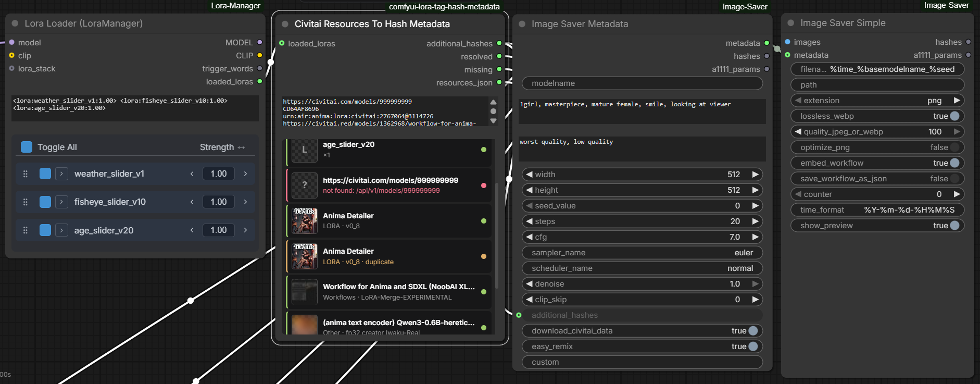
Task: Increase age_slider_v20 strength with right arrow
Action: coord(245,230)
